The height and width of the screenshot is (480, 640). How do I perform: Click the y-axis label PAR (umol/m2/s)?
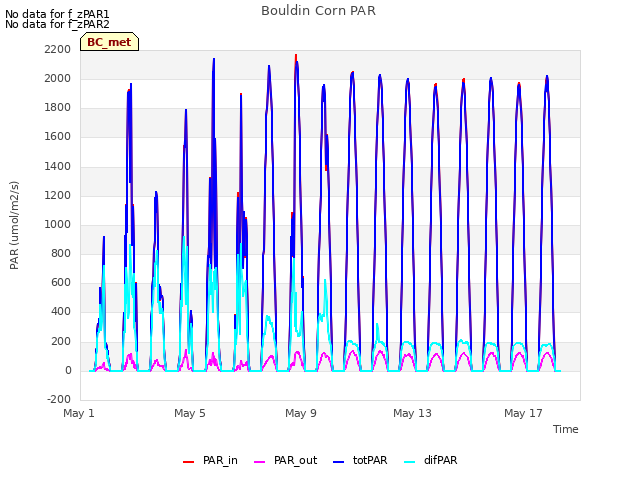(x=14, y=225)
